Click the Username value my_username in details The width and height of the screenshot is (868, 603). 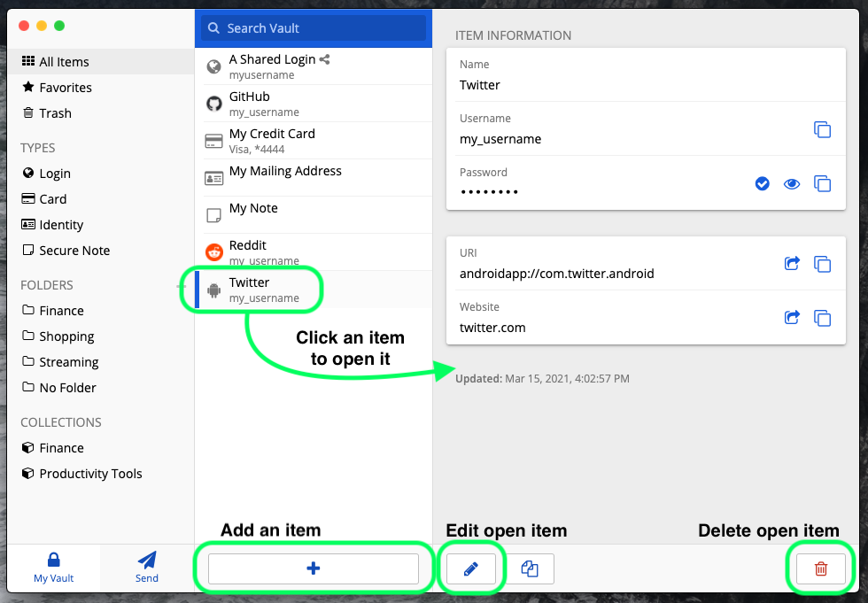point(500,139)
